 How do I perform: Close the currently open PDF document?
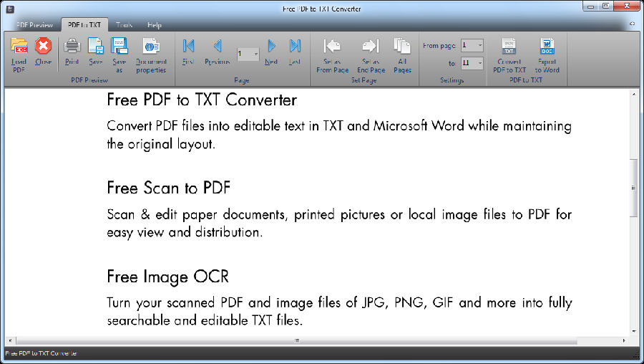[44, 47]
